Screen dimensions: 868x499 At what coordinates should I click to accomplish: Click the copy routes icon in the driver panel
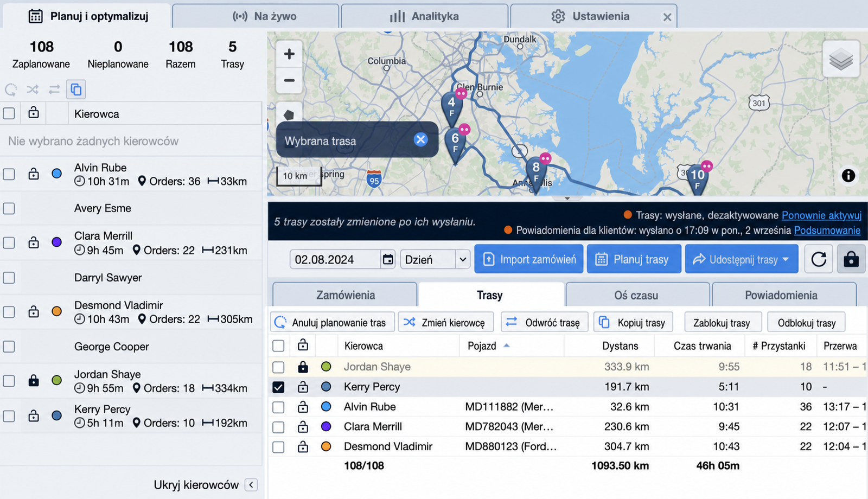[x=76, y=89]
